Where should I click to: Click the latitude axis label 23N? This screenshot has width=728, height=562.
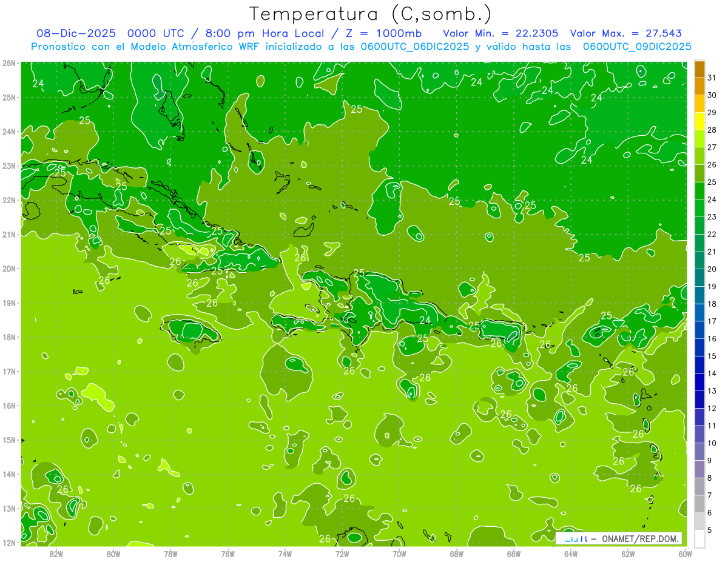(x=9, y=166)
